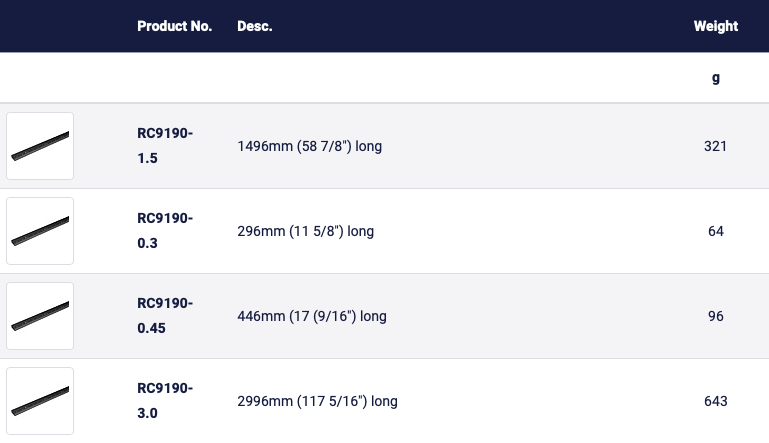
Task: Select the RC9190-0.45 product number
Action: click(165, 316)
